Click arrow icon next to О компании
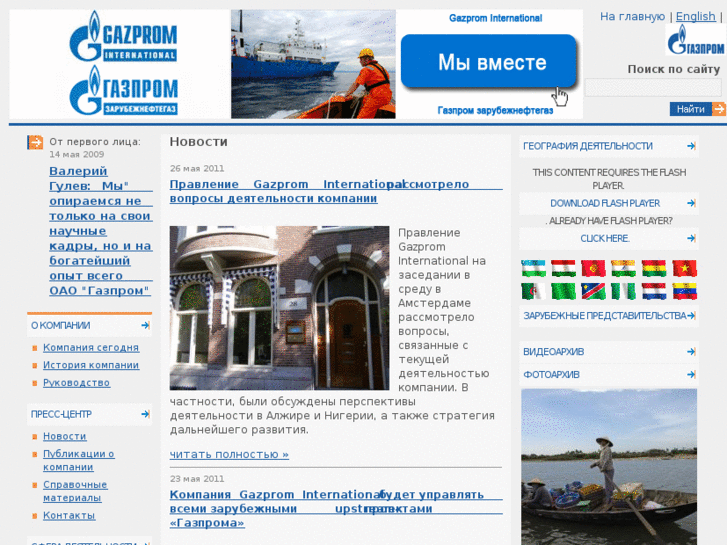Viewport: 727px width, 545px height. 145,325
